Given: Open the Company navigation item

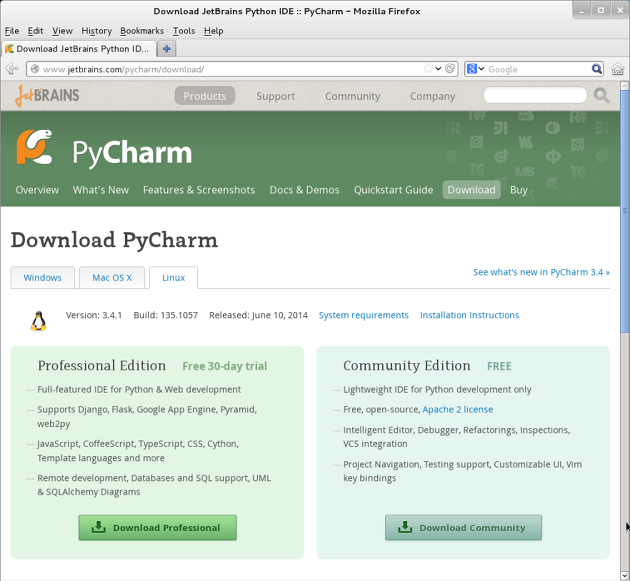Looking at the screenshot, I should coord(432,96).
